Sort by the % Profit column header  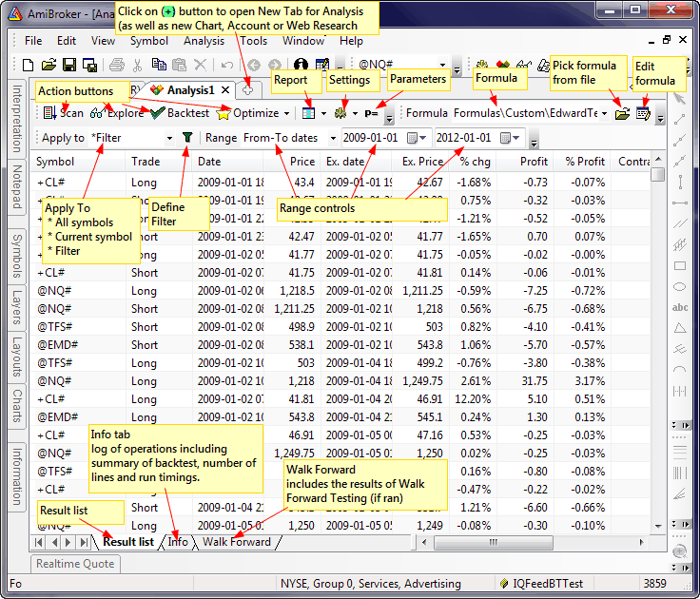click(x=584, y=162)
